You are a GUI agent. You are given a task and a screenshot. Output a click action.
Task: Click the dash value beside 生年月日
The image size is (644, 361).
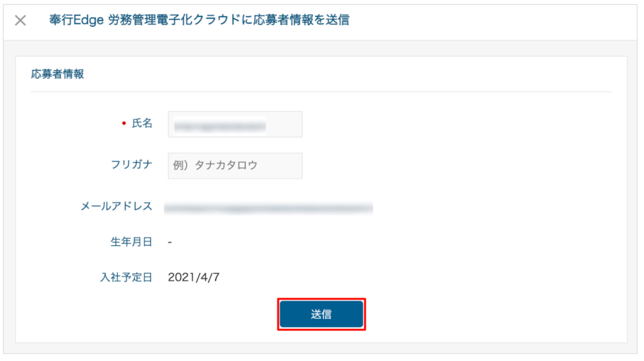click(x=170, y=242)
